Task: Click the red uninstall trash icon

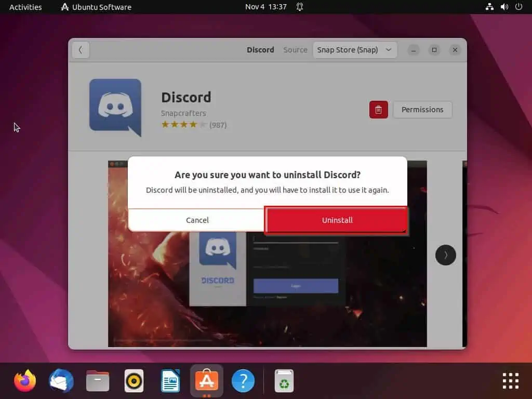Action: (378, 110)
